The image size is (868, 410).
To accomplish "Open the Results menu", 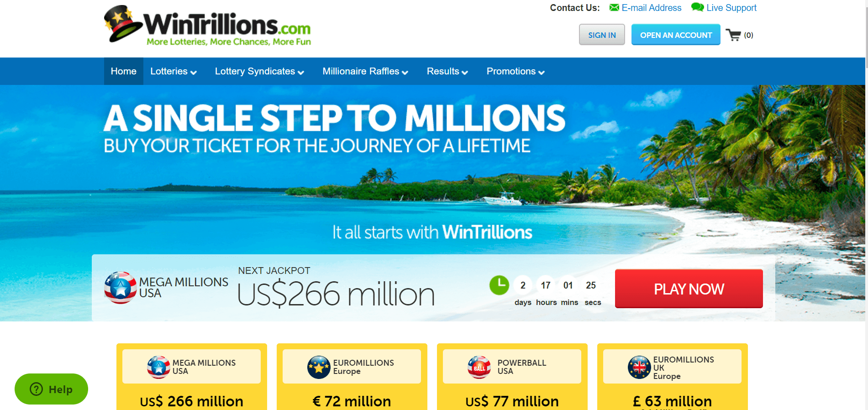I will (447, 71).
